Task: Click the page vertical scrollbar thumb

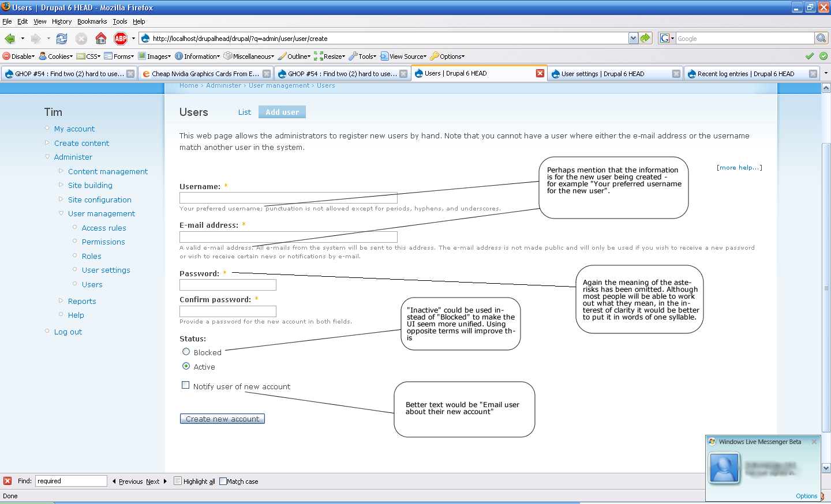Action: pyautogui.click(x=826, y=288)
